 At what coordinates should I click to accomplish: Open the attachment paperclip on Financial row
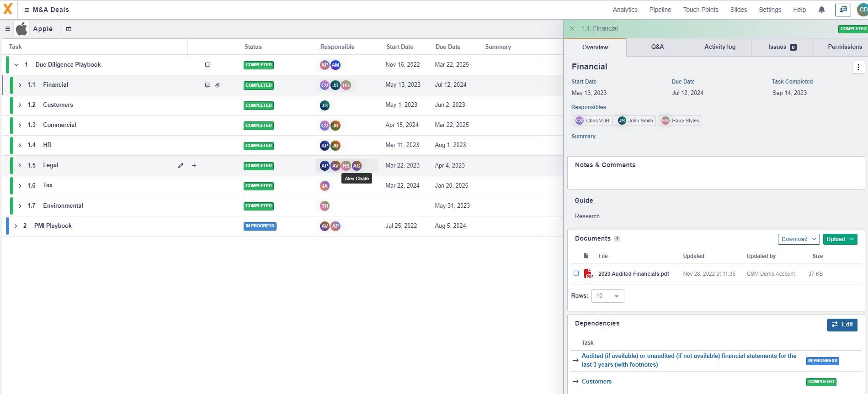(x=218, y=85)
